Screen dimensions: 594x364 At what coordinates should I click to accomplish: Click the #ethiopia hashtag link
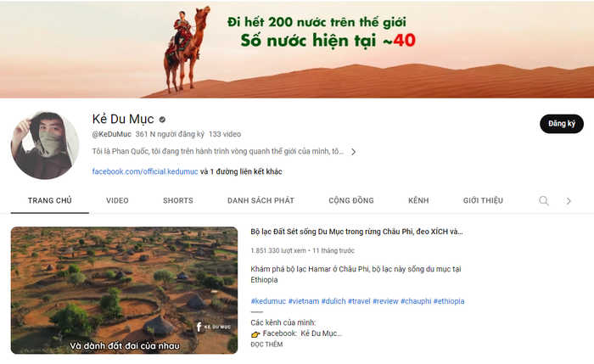click(x=449, y=301)
